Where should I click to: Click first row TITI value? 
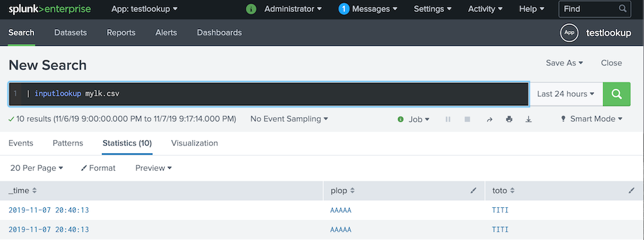[x=500, y=210]
